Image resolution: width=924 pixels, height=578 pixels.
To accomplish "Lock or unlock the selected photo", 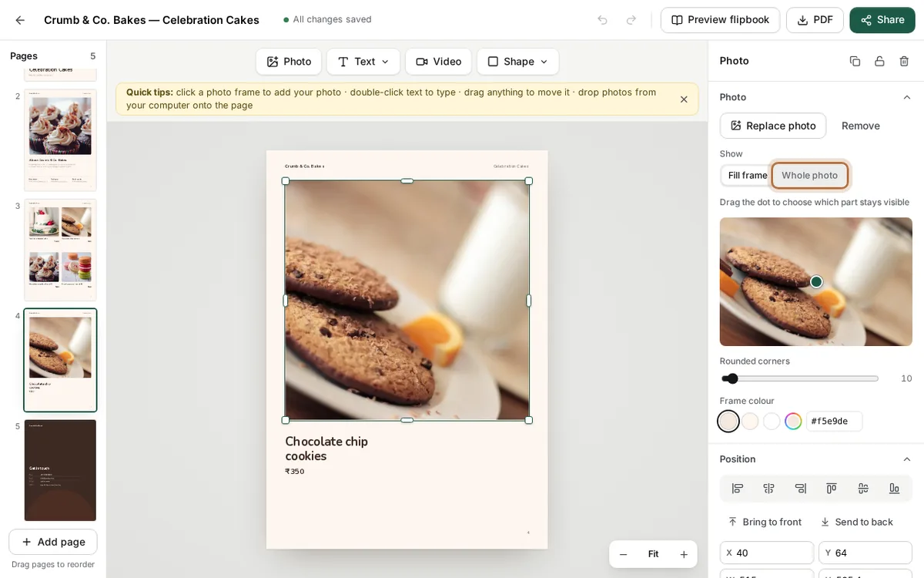I will [x=879, y=61].
